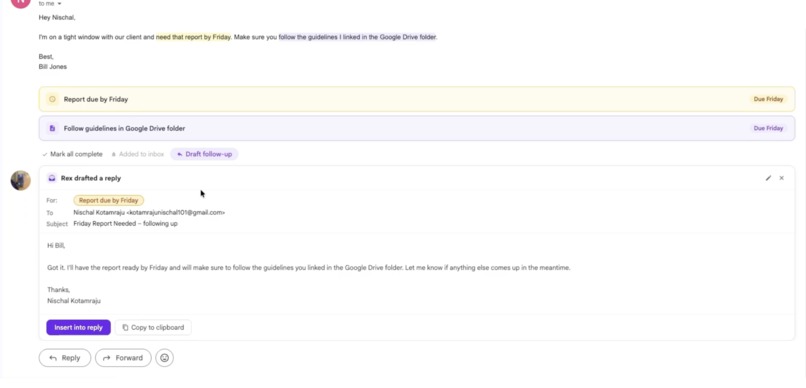
Task: Click highlighted text 'need that report by Friday'
Action: [x=193, y=37]
